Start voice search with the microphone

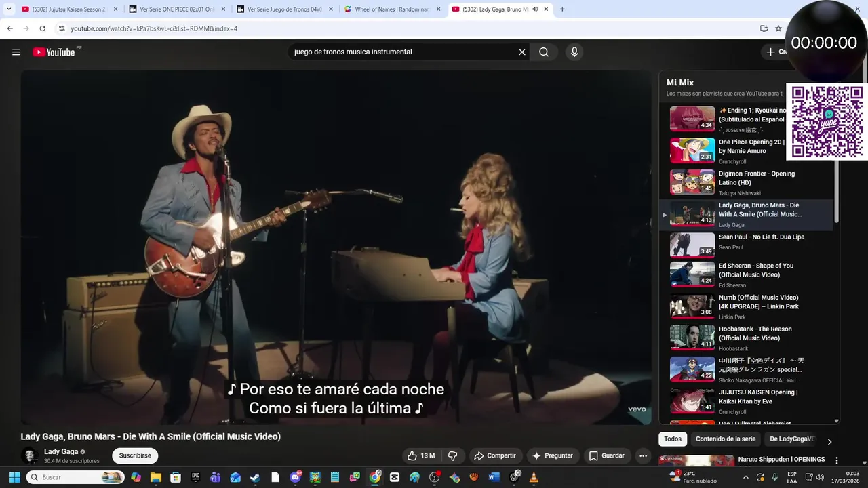574,52
